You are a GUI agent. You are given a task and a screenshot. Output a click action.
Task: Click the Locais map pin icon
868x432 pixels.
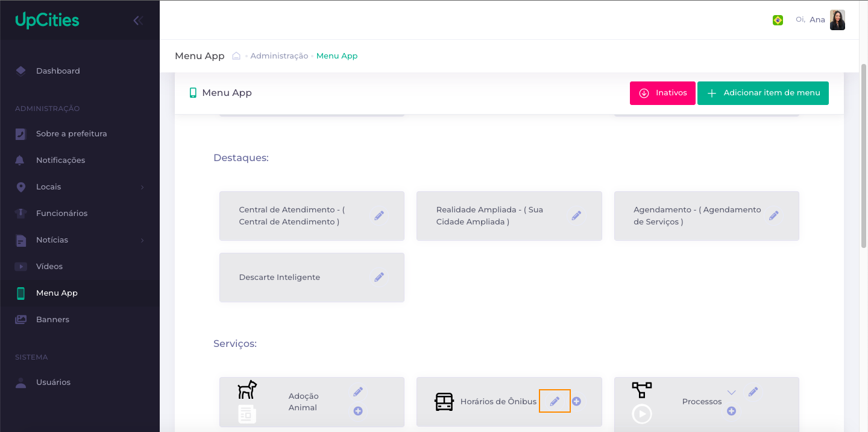tap(21, 186)
